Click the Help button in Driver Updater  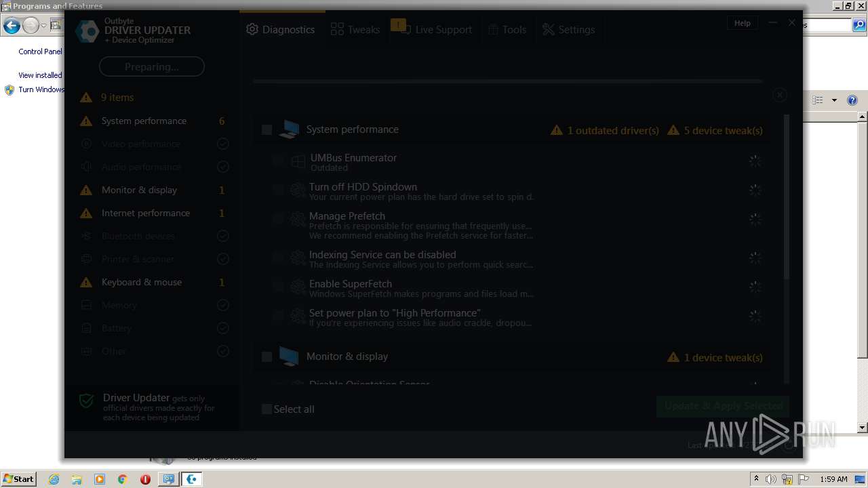coord(743,23)
